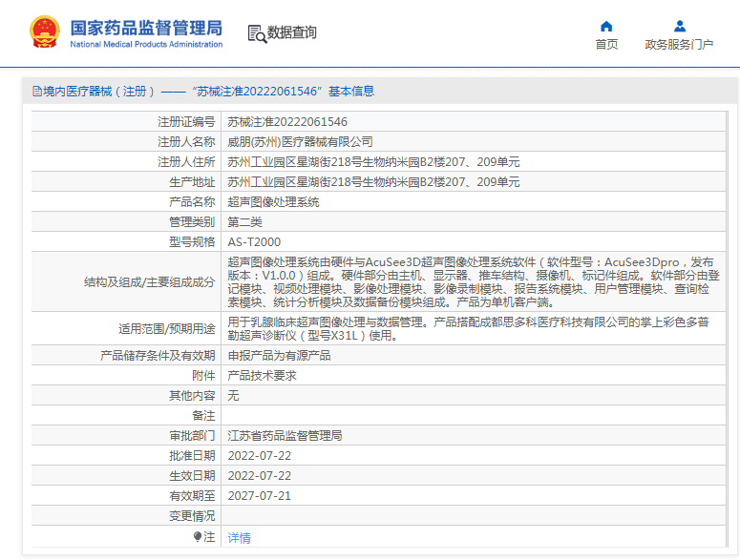Select 批准日期 value 2022-07-22

[x=259, y=456]
